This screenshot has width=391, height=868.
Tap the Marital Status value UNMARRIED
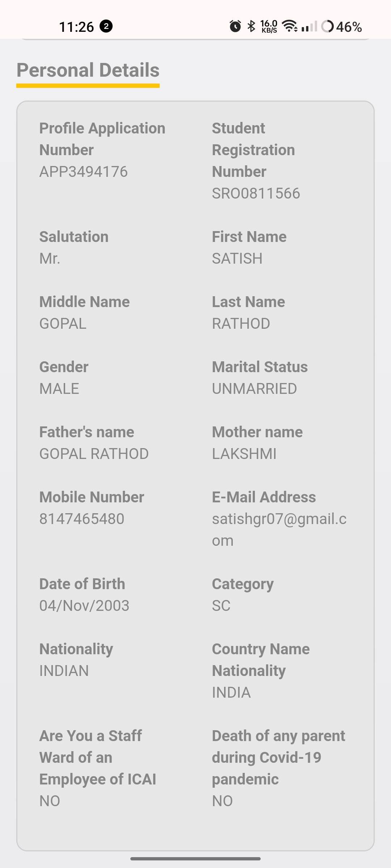255,389
